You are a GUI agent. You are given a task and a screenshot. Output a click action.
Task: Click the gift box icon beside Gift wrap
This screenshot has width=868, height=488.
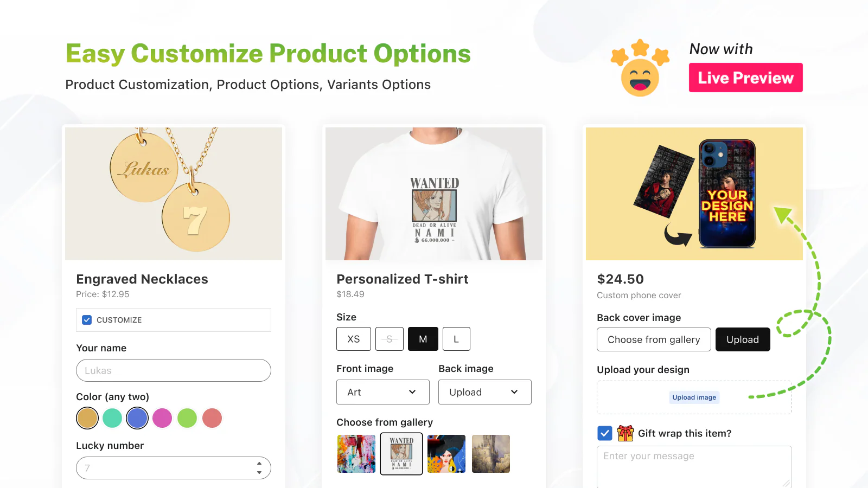pos(626,433)
